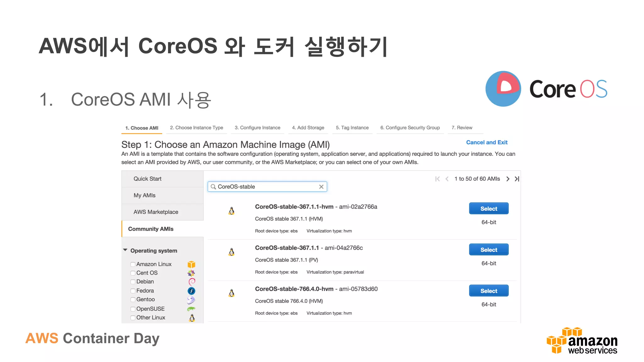Click the Fedora logo icon

192,291
